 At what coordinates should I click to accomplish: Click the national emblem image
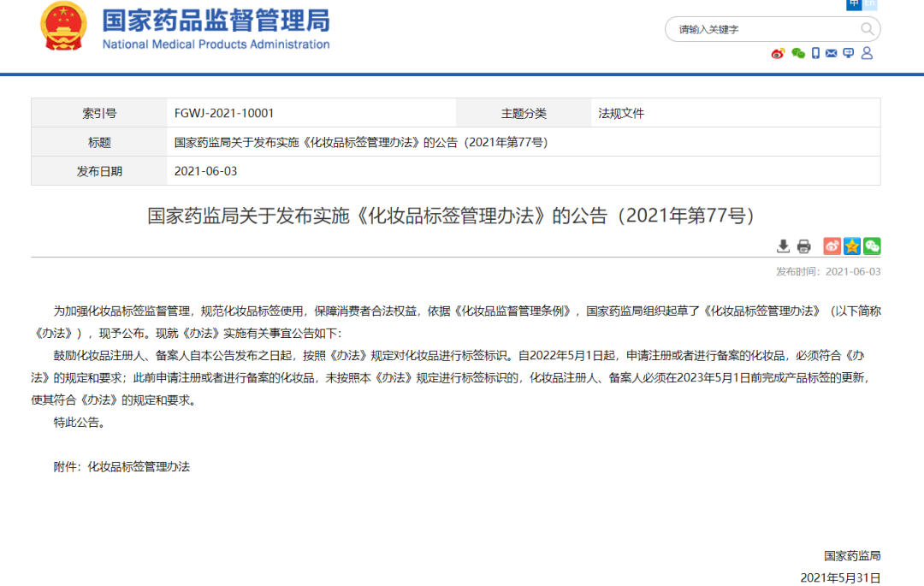(x=64, y=27)
